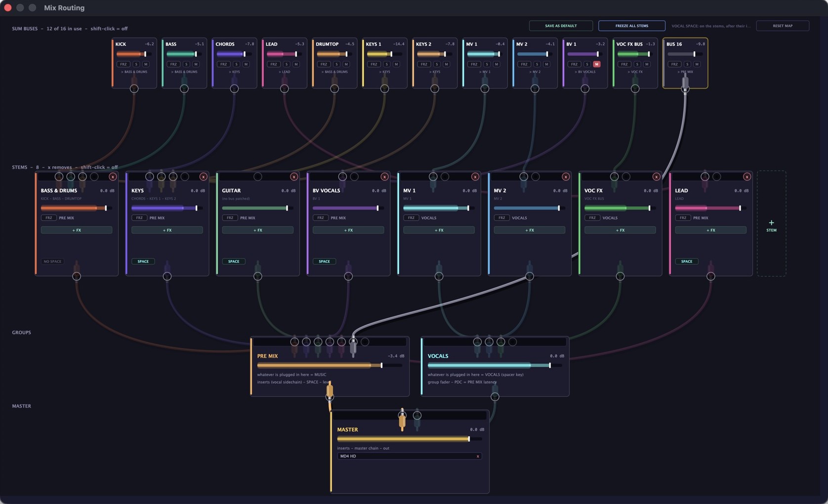
Task: Click Save As Default button
Action: point(561,26)
